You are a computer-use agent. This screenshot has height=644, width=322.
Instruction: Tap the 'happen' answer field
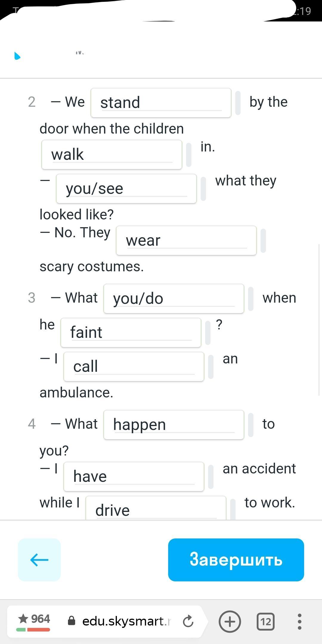pyautogui.click(x=174, y=425)
